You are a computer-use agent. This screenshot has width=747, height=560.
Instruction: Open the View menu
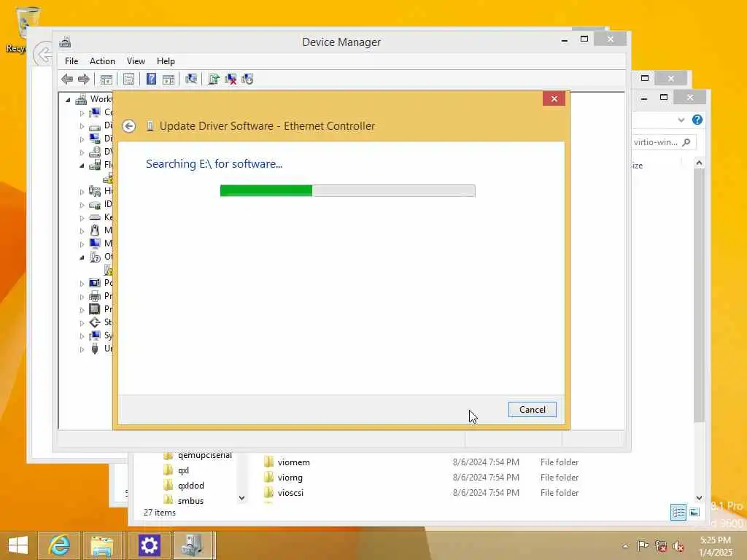(x=136, y=61)
